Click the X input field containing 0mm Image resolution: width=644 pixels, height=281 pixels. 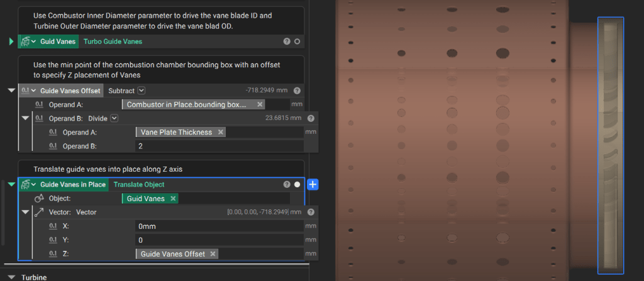click(214, 226)
